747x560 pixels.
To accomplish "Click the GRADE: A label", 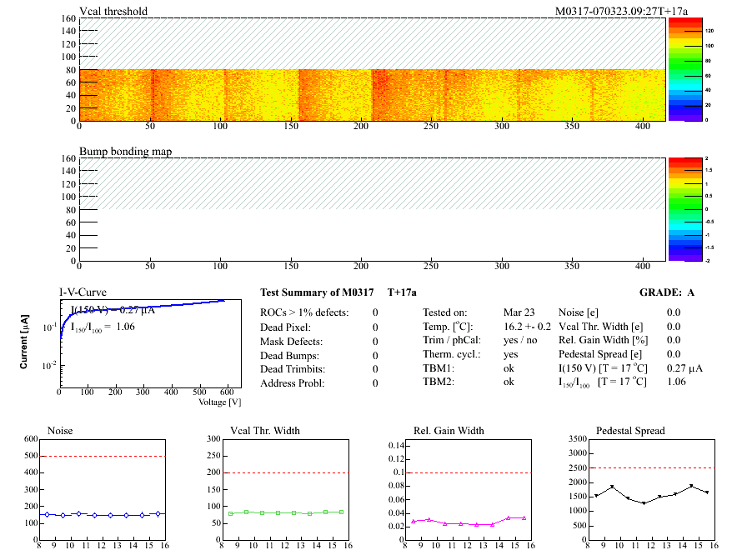I will tap(668, 292).
